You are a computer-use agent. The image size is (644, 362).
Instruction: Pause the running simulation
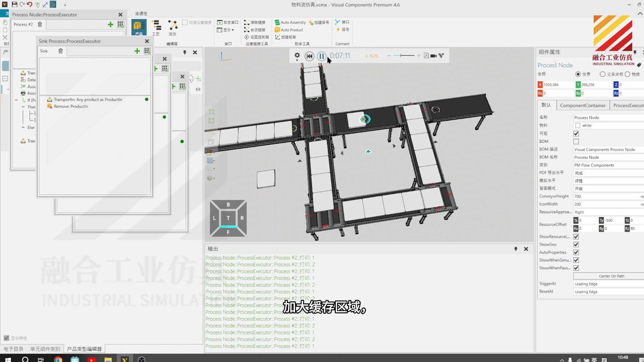321,56
